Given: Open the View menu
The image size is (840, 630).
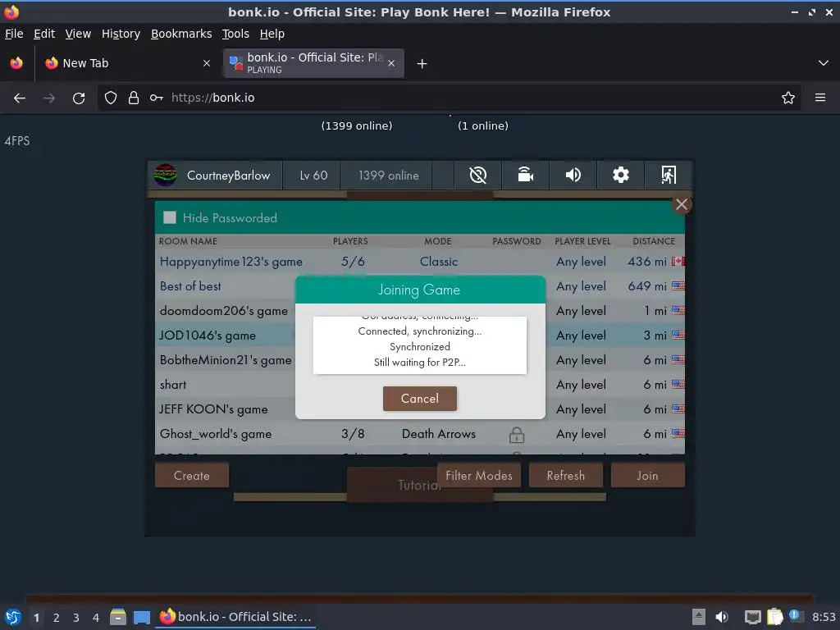Looking at the screenshot, I should pos(78,34).
